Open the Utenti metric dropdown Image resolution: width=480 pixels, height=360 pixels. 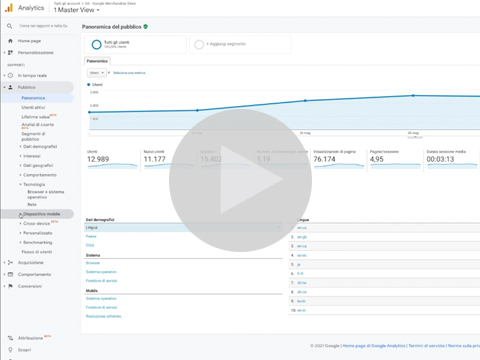(97, 73)
